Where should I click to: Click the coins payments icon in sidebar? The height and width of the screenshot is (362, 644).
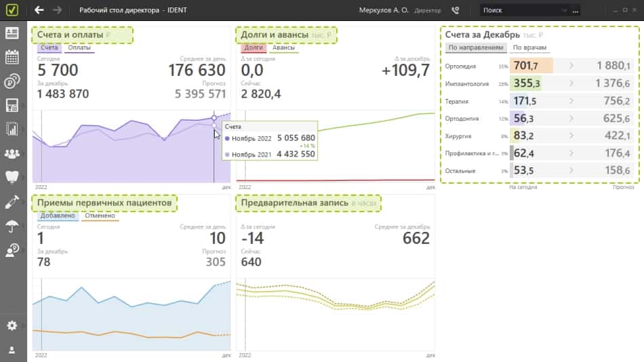(12, 81)
